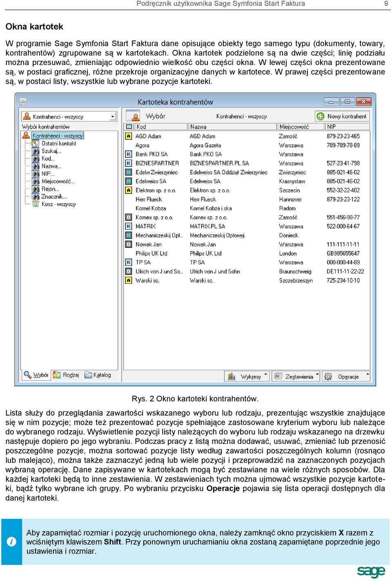Switch to the Rodzaj tab
Screen dimensions: 392x581
(66, 375)
